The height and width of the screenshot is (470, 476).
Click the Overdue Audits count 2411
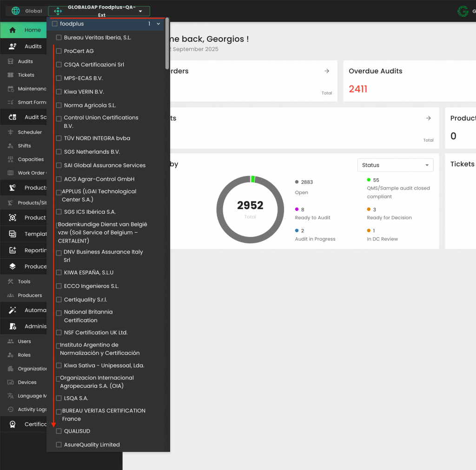[x=358, y=89]
